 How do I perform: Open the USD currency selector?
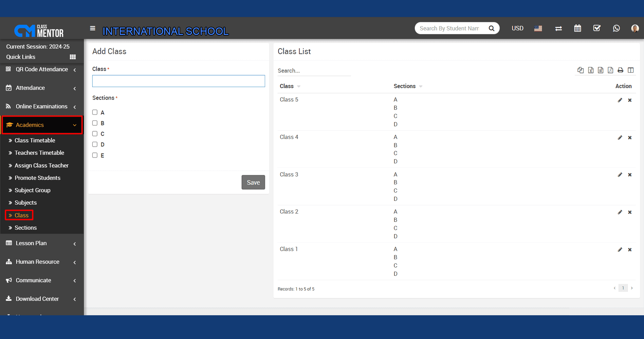click(x=517, y=28)
